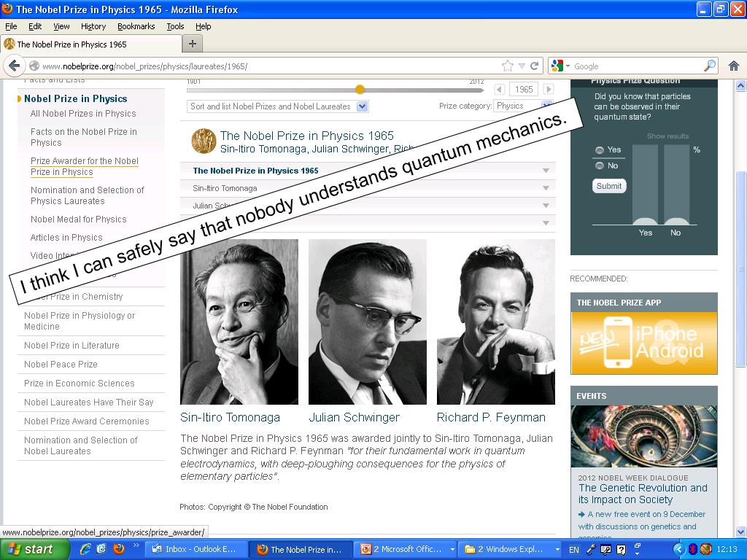
Task: Open the History menu
Action: point(93,26)
